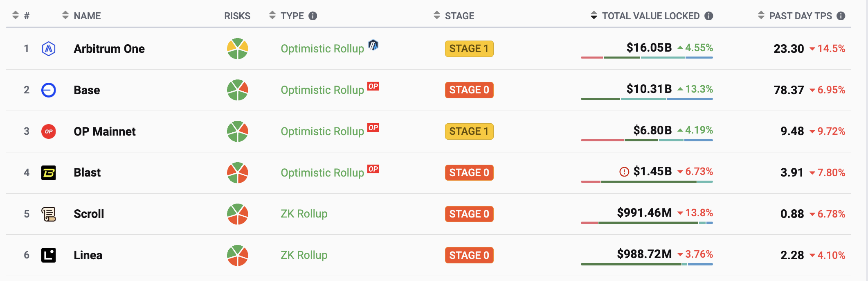
Task: Click the Blast logo icon
Action: pyautogui.click(x=49, y=173)
